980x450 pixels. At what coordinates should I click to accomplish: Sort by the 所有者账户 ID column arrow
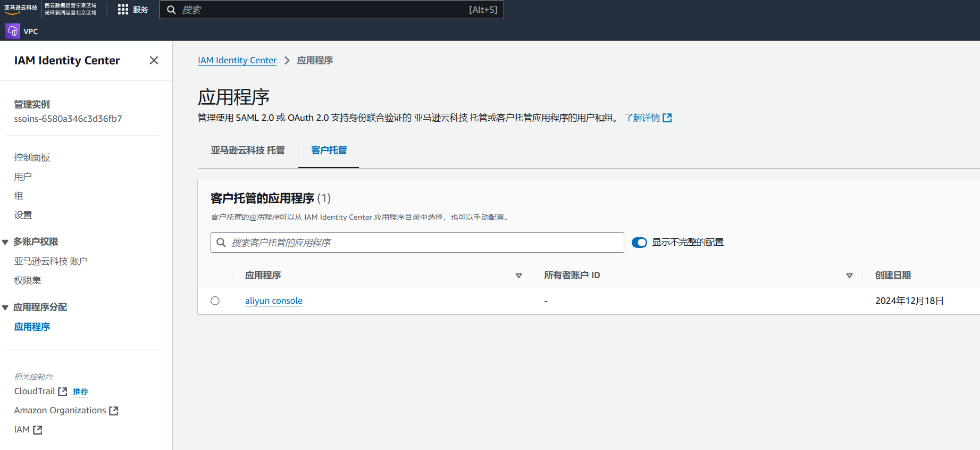(x=849, y=276)
